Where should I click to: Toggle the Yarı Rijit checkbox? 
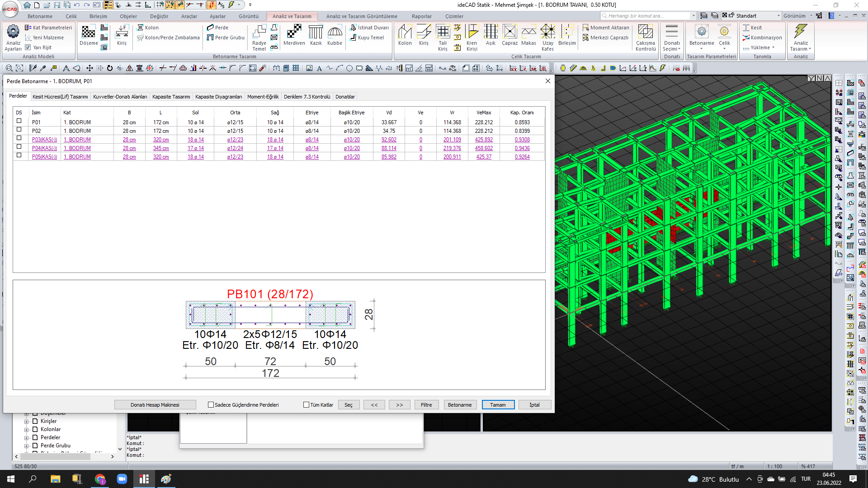(x=28, y=47)
